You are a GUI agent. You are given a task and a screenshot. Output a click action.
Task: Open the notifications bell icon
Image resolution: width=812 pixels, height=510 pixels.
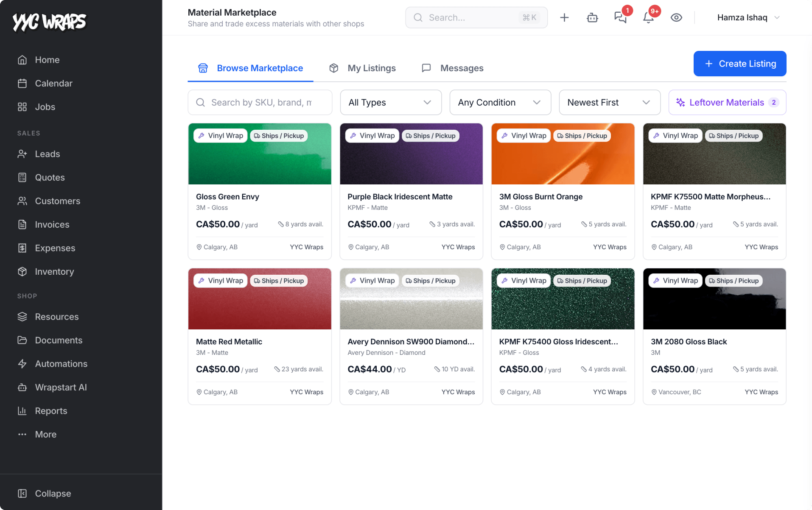tap(648, 17)
